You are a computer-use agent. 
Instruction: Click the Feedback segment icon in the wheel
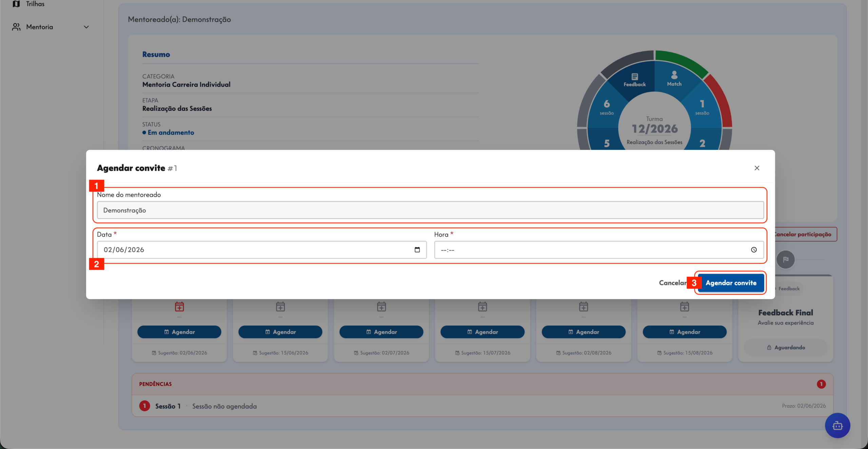635,77
